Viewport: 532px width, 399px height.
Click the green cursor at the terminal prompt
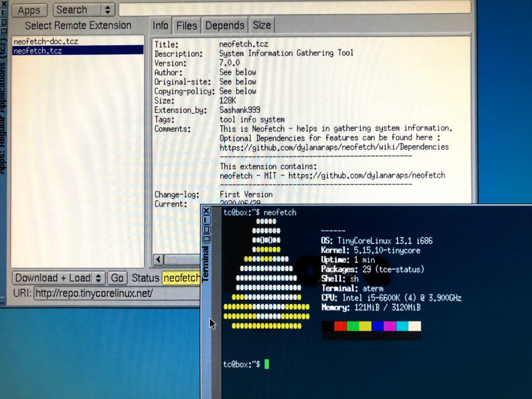point(266,364)
